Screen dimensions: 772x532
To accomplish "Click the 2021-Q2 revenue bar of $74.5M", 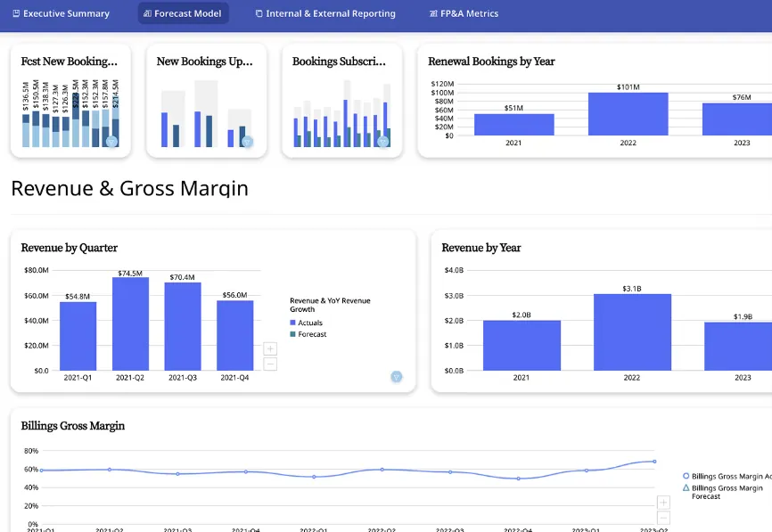I will pyautogui.click(x=130, y=324).
